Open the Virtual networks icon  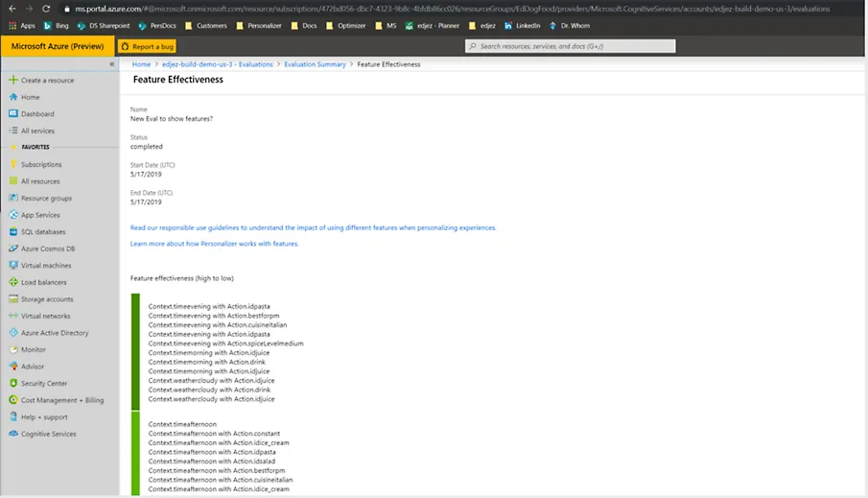click(x=13, y=316)
